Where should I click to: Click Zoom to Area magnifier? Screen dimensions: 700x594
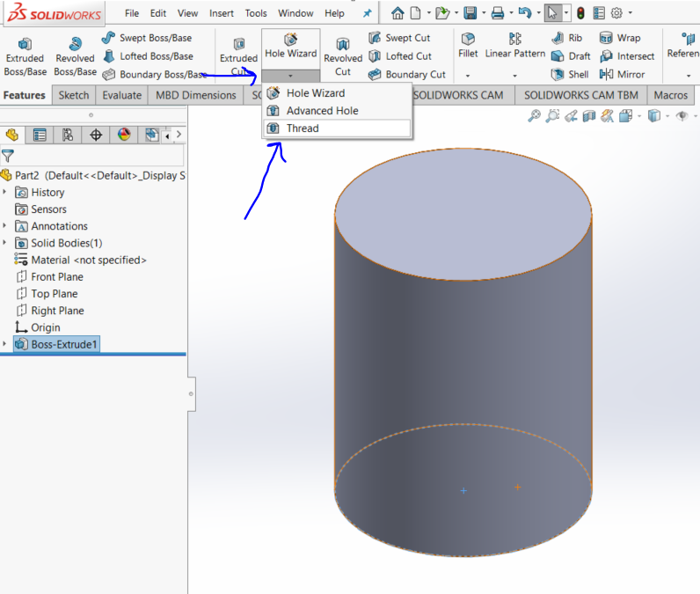pos(552,116)
